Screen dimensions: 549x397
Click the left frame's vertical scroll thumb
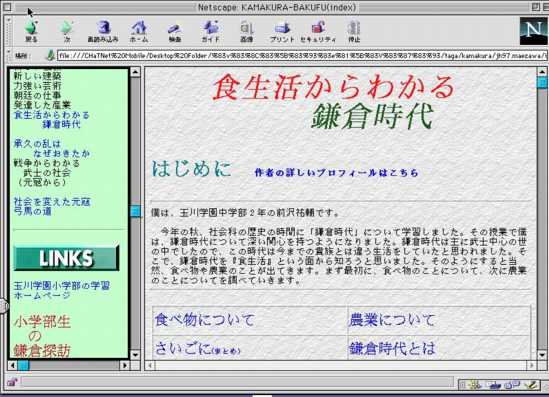[135, 211]
